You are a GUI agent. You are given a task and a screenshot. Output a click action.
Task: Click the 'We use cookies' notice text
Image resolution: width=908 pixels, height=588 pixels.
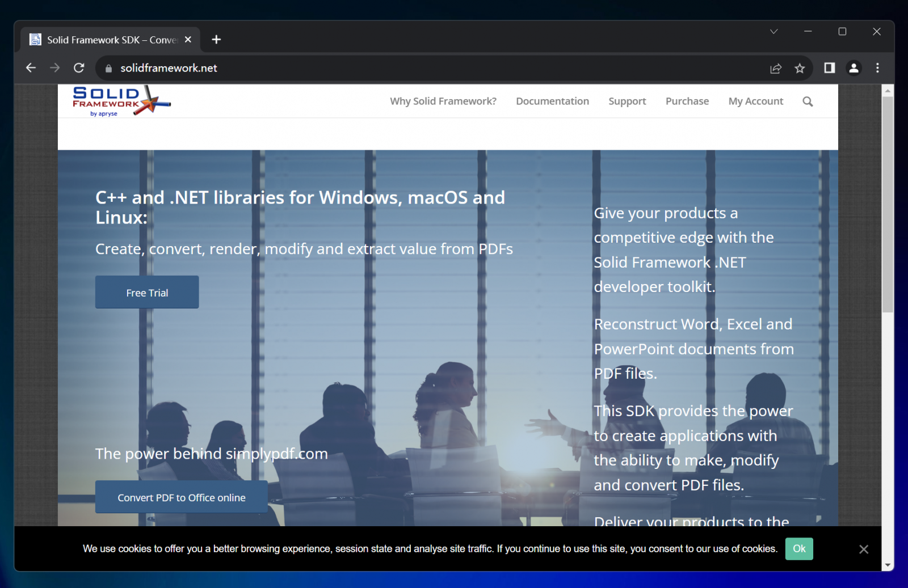pos(430,549)
